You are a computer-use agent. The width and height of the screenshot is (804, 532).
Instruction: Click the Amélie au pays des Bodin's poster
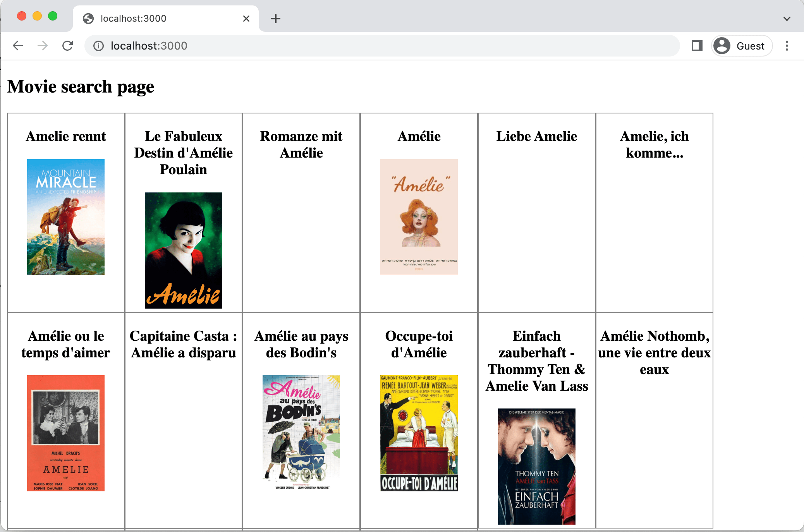pyautogui.click(x=301, y=433)
